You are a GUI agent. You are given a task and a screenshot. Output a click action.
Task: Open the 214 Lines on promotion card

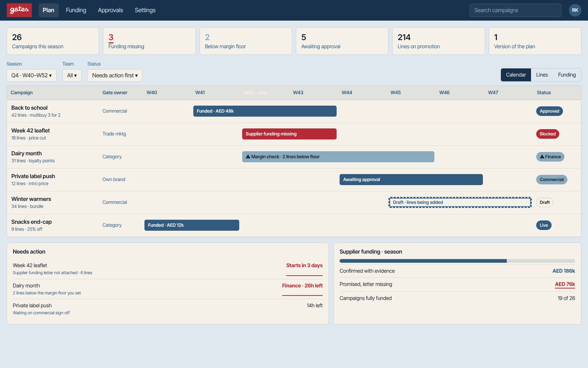tap(438, 41)
